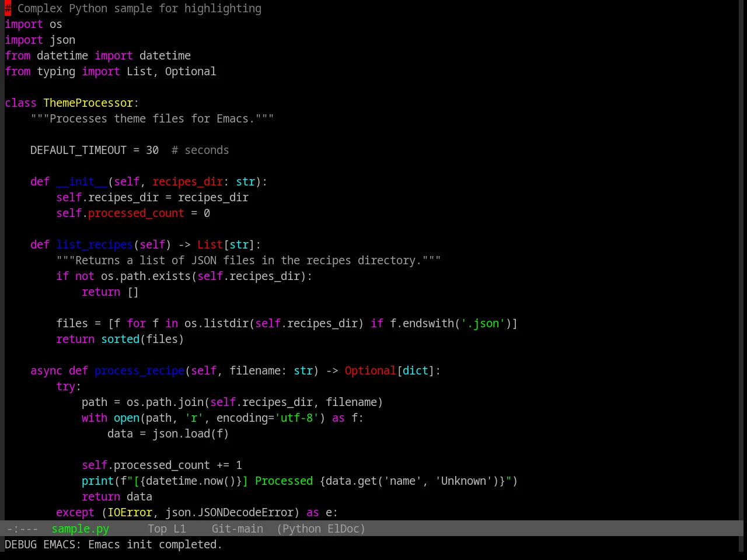This screenshot has height=560, width=747.
Task: Click the Python major mode name
Action: pyautogui.click(x=302, y=528)
